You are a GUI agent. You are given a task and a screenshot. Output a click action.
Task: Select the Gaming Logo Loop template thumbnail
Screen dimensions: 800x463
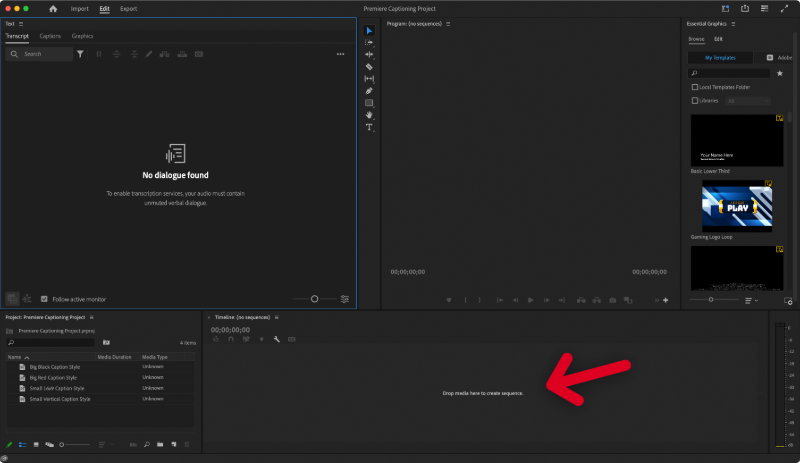click(737, 206)
